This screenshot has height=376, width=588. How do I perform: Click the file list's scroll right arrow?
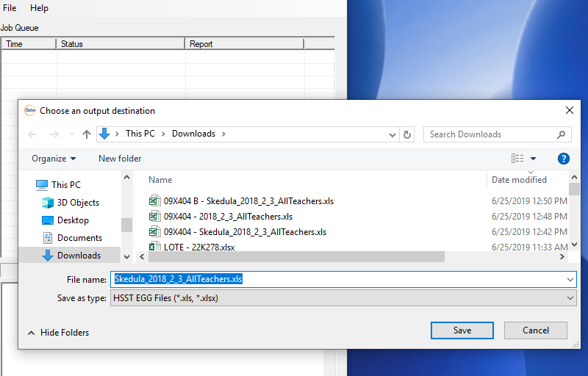click(562, 256)
